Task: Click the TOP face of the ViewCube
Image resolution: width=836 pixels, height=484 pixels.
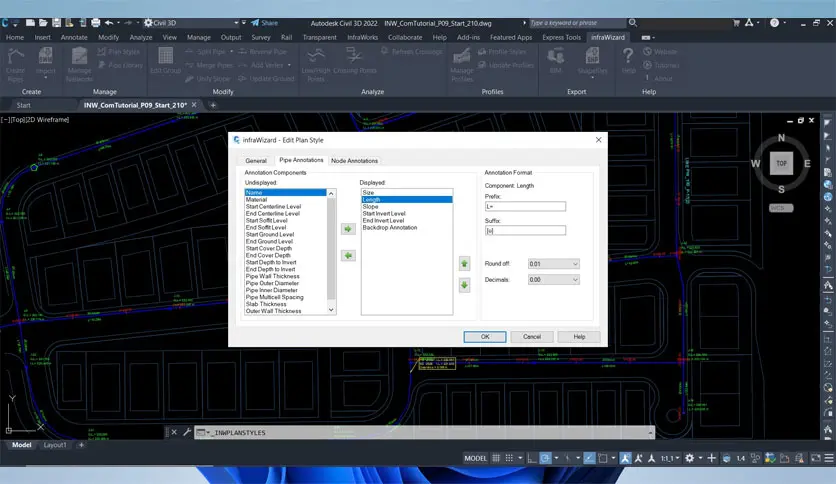Action: click(x=781, y=163)
